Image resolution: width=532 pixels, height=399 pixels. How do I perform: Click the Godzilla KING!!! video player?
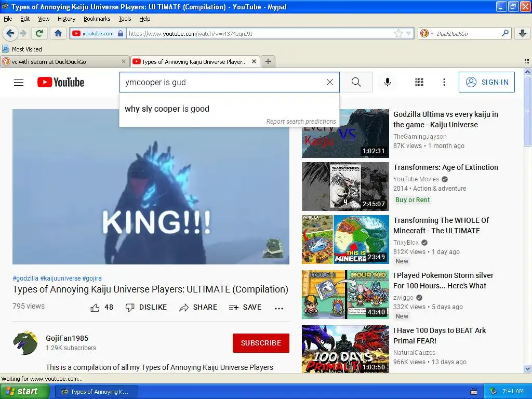pos(151,187)
